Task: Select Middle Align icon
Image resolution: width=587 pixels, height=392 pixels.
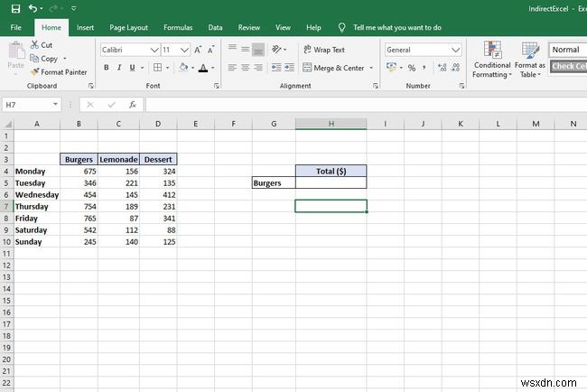Action: 246,49
